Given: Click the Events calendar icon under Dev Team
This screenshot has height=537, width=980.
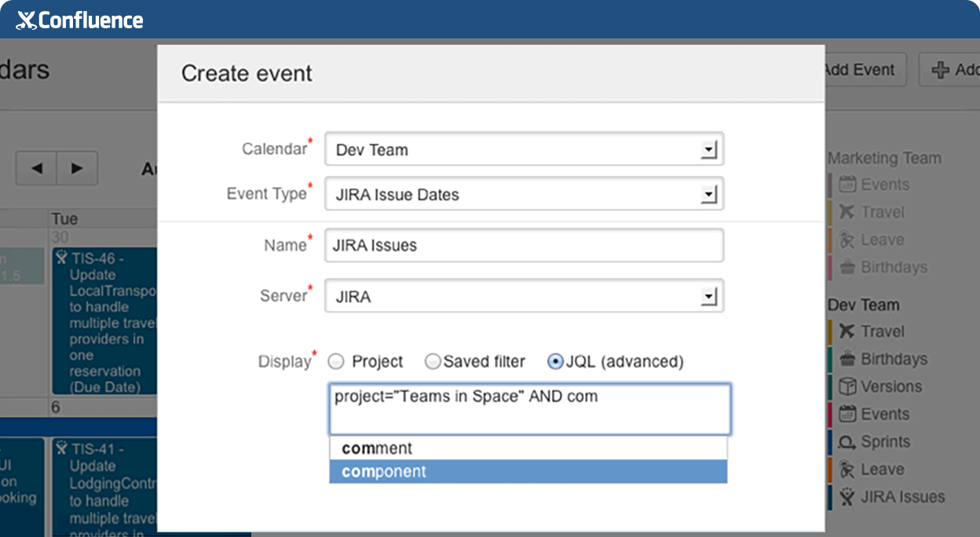Looking at the screenshot, I should (x=847, y=414).
